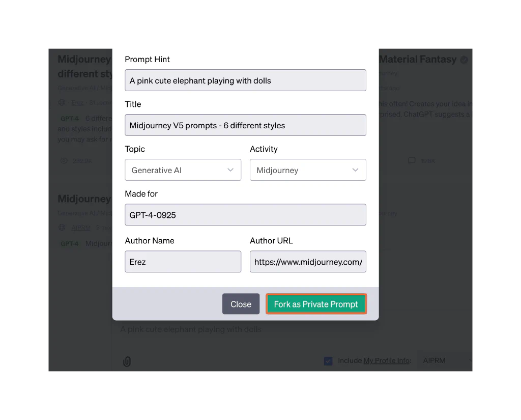Click the Author URL field
This screenshot has width=521, height=420.
(x=308, y=262)
